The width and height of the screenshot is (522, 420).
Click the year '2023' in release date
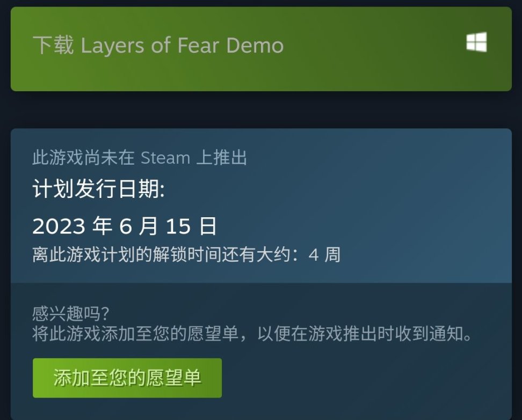click(x=59, y=226)
